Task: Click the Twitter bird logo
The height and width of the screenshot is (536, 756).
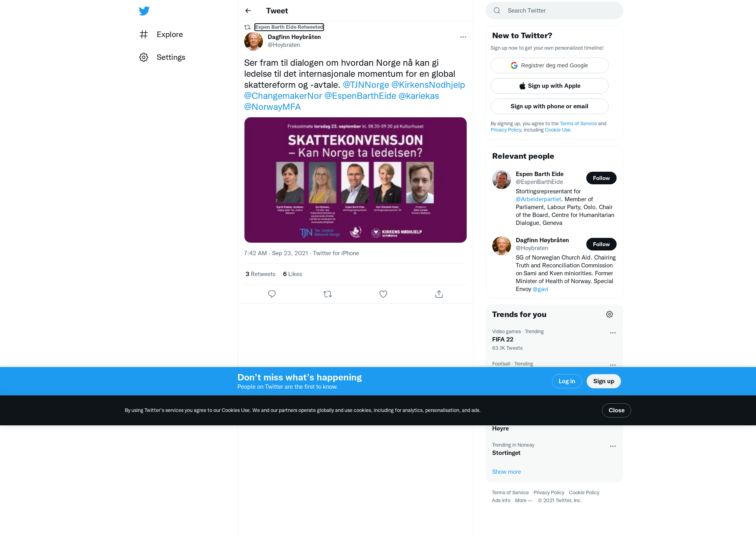Action: 144,11
